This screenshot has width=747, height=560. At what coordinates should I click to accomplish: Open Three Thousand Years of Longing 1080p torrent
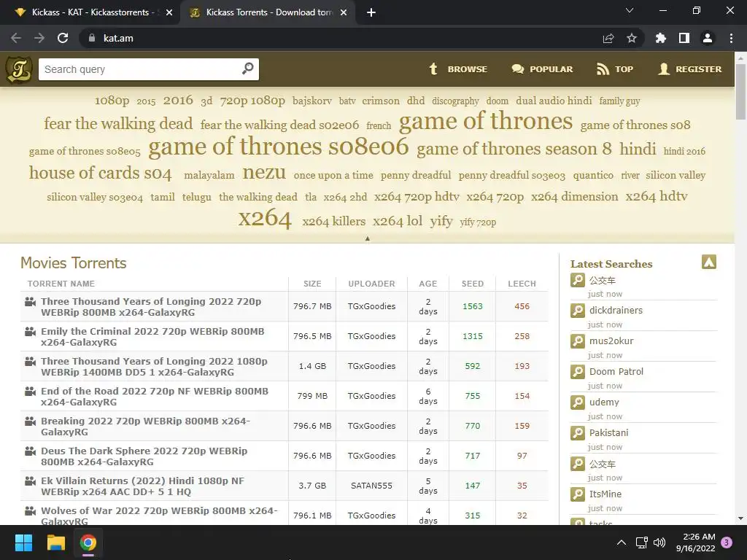click(x=154, y=367)
